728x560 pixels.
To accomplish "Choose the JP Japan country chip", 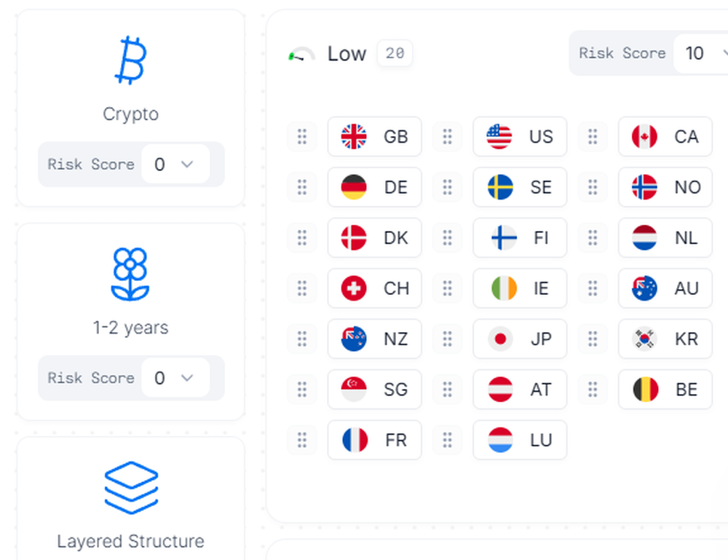I will 520,339.
